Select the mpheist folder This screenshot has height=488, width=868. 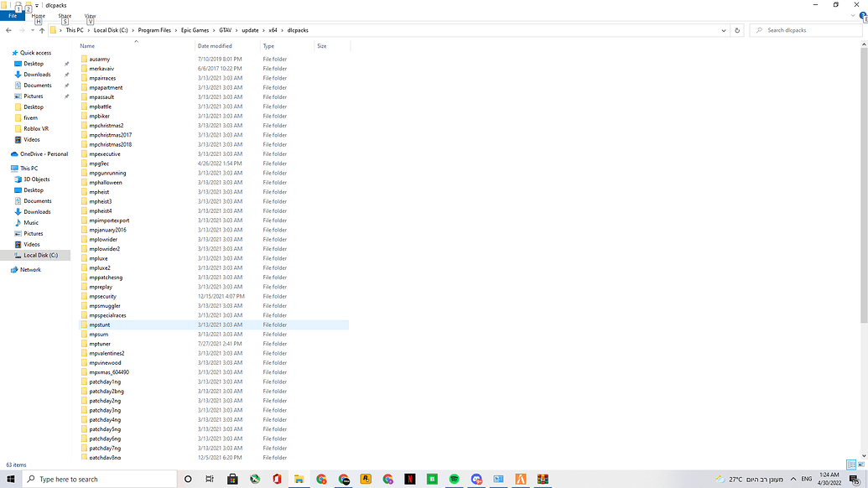[101, 192]
